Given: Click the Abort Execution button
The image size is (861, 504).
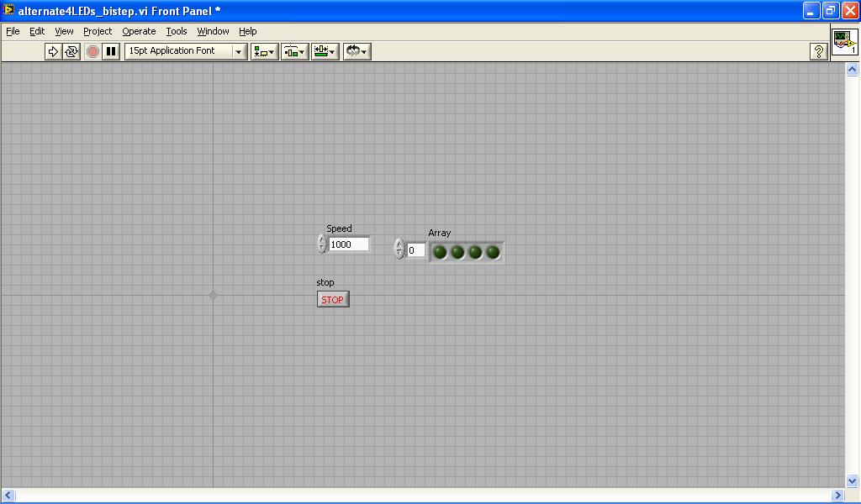Looking at the screenshot, I should [x=92, y=51].
